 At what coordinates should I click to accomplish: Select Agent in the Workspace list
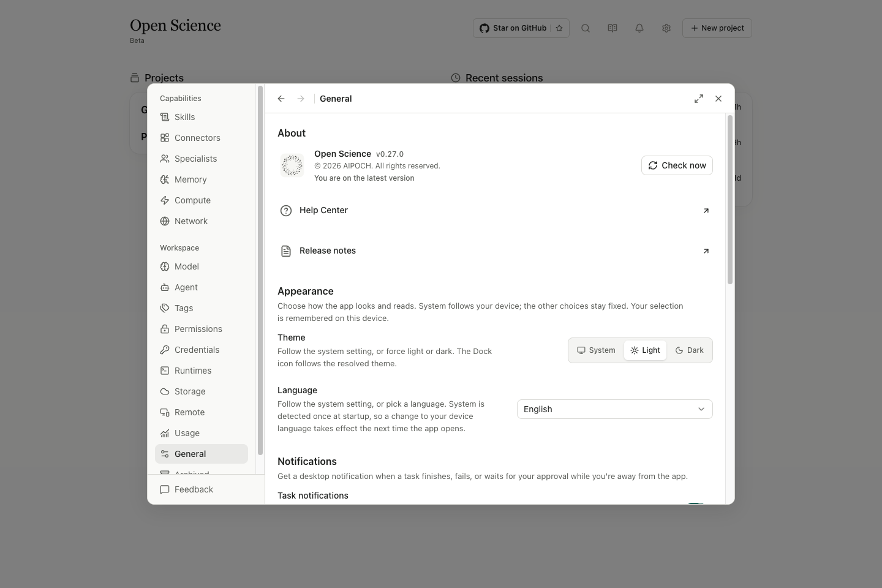click(202, 287)
